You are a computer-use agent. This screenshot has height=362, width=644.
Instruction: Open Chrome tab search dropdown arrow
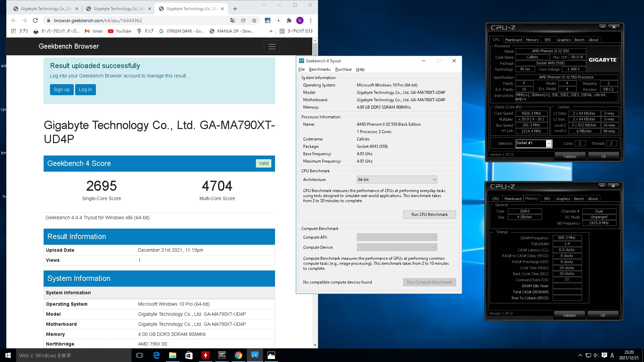click(x=264, y=5)
